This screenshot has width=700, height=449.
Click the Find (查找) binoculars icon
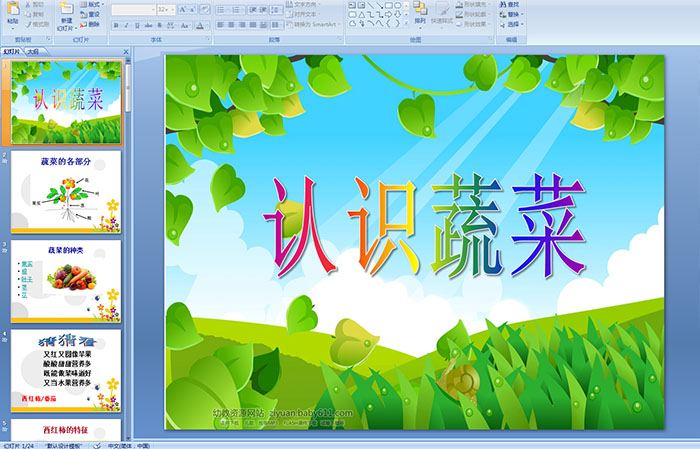[x=502, y=4]
